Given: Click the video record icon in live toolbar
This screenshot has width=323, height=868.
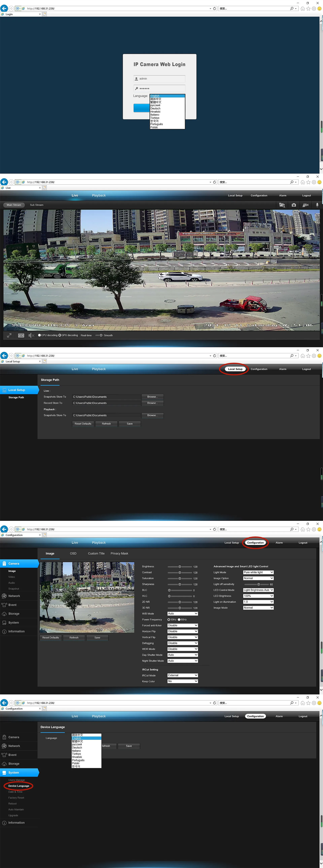Looking at the screenshot, I should (305, 205).
